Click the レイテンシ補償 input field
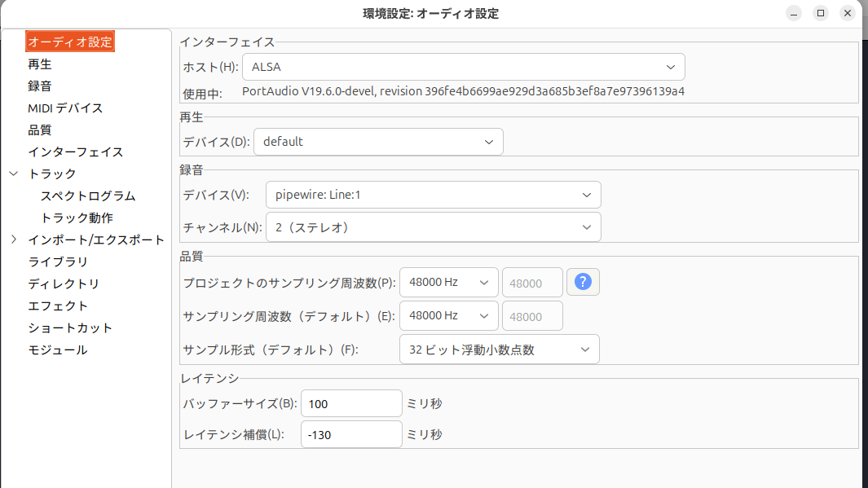The image size is (868, 488). click(x=351, y=434)
